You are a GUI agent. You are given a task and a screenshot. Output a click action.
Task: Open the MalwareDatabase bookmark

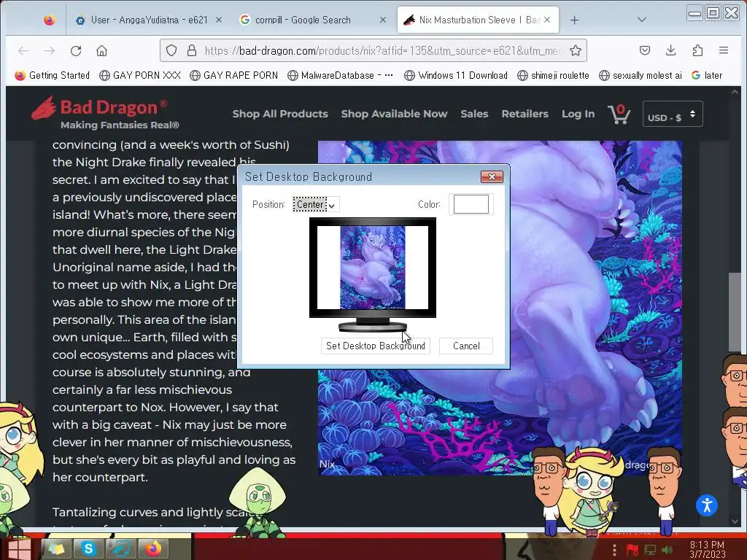tap(341, 75)
